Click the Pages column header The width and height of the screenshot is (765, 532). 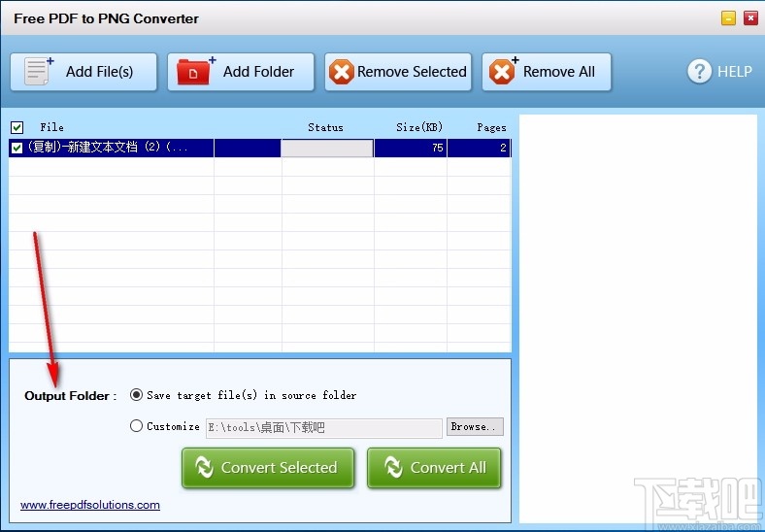491,128
